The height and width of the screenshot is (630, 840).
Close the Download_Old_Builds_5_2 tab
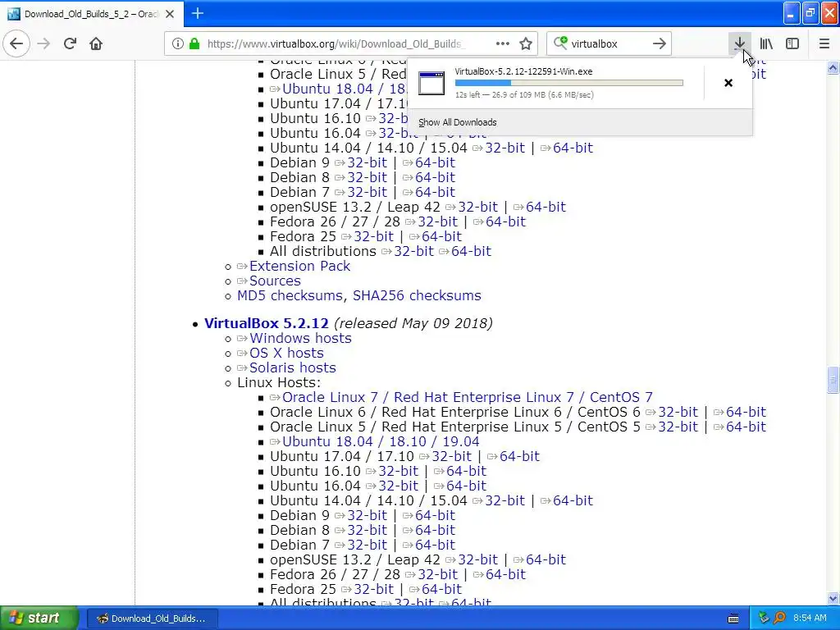point(170,14)
